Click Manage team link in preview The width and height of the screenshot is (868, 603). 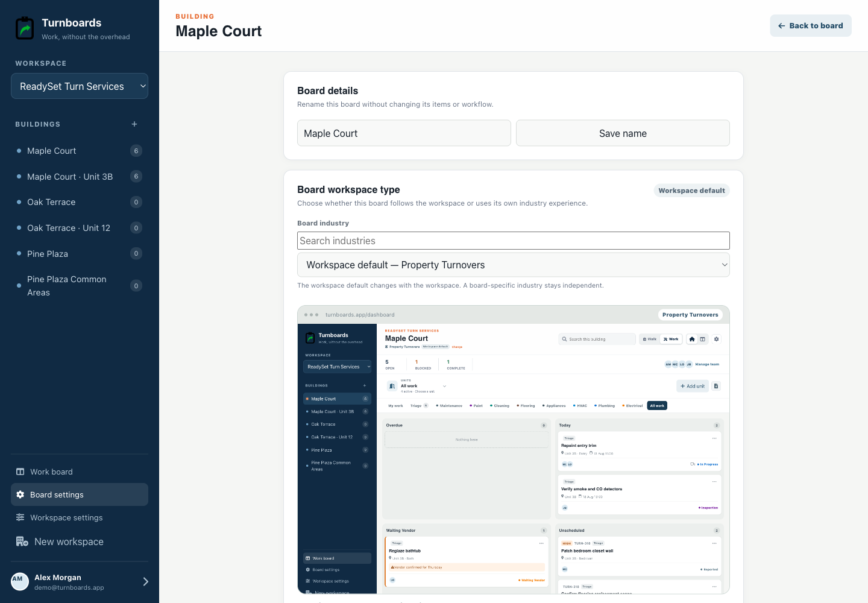point(707,364)
